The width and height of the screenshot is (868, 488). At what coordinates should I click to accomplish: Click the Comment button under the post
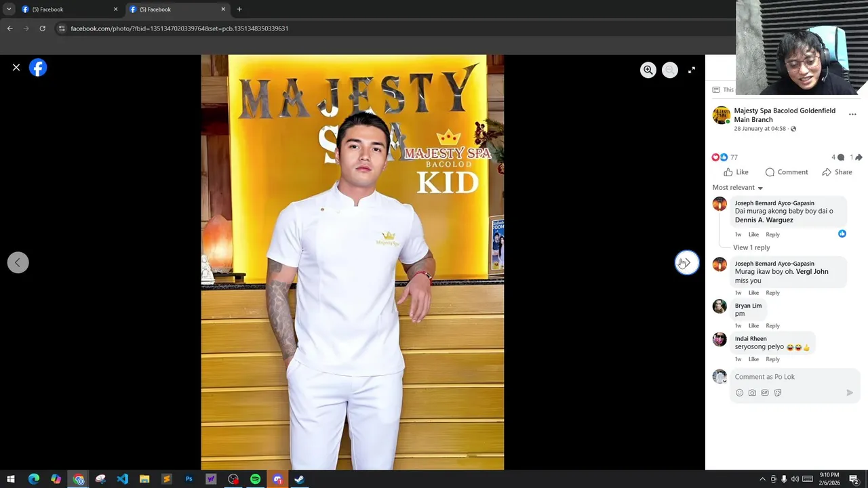coord(787,172)
